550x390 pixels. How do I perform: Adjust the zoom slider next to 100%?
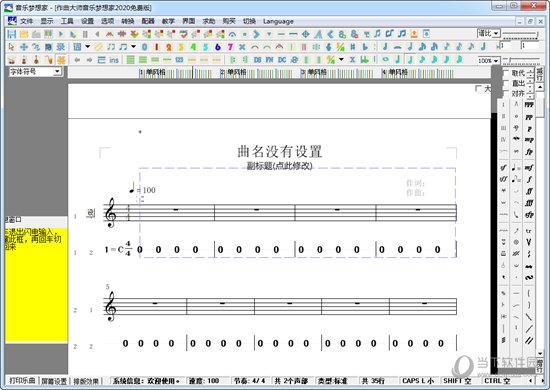pyautogui.click(x=521, y=60)
